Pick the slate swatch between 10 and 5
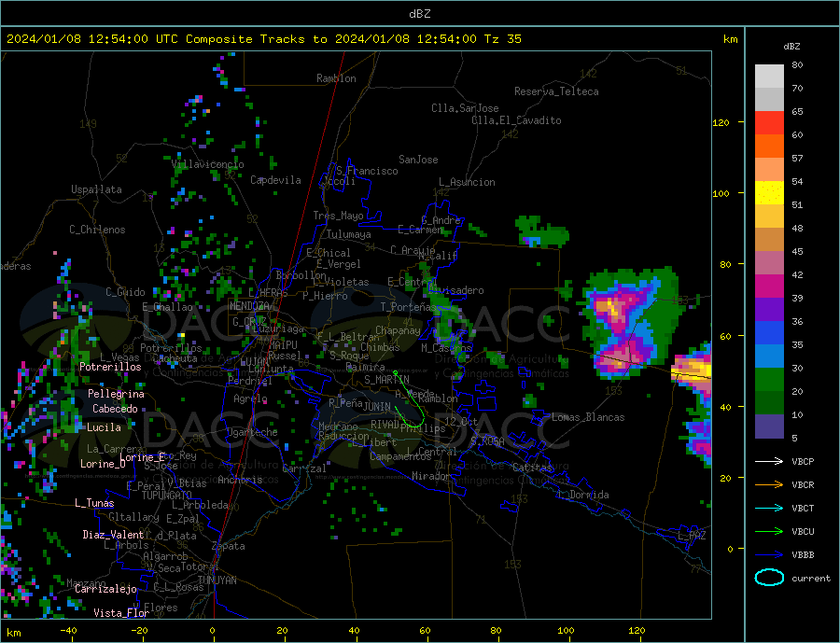Image resolution: width=840 pixels, height=643 pixels. [769, 426]
